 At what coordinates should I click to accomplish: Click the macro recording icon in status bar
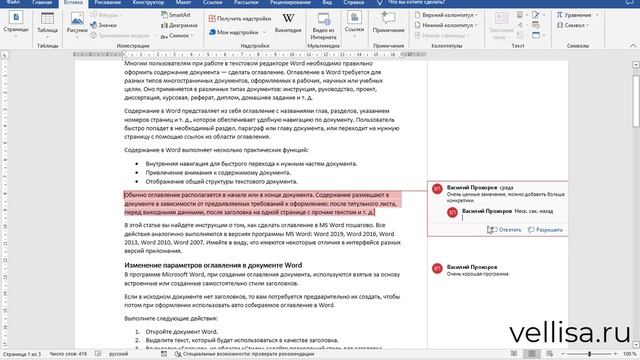coord(164,354)
